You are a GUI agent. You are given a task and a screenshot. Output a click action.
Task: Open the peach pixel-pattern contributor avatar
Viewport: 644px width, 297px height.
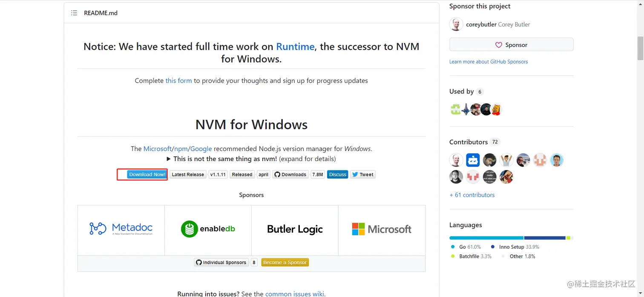coord(540,160)
